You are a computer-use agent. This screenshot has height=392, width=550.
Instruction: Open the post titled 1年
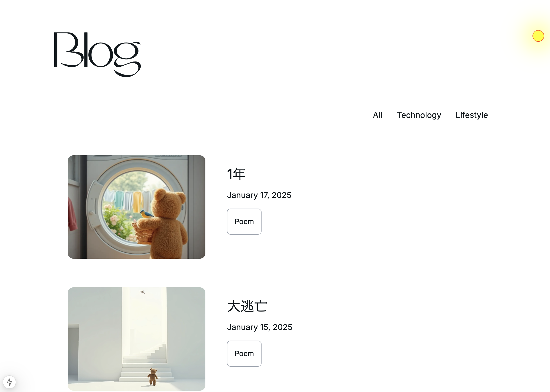(x=236, y=174)
